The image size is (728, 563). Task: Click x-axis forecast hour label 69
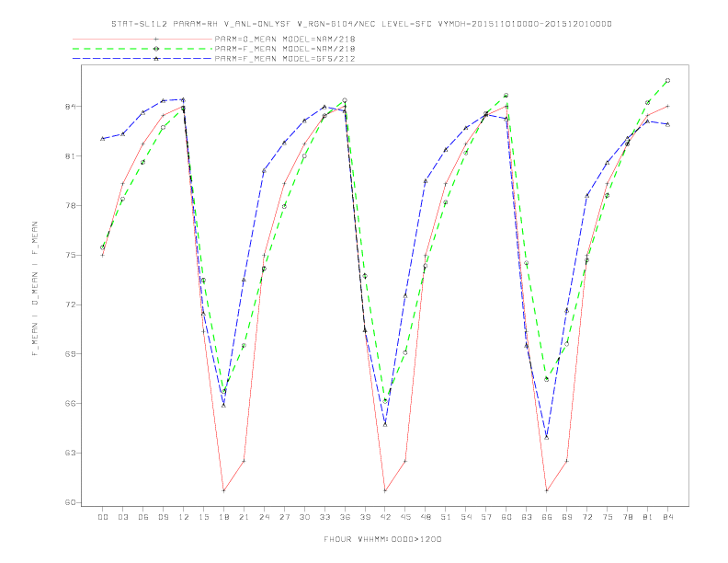point(567,517)
